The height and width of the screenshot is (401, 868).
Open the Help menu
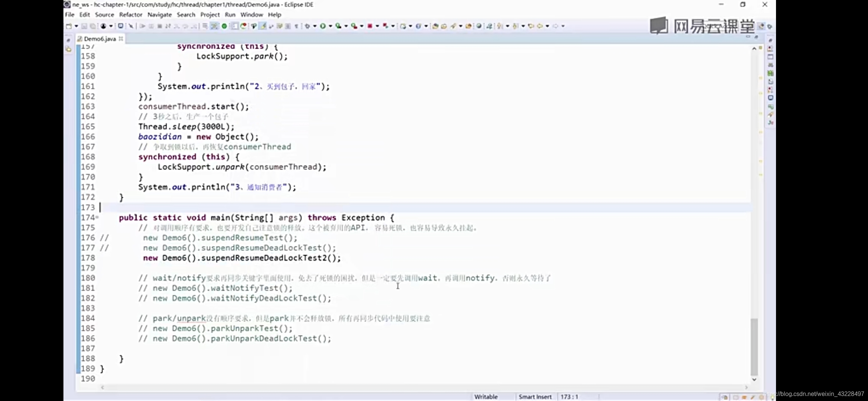274,14
